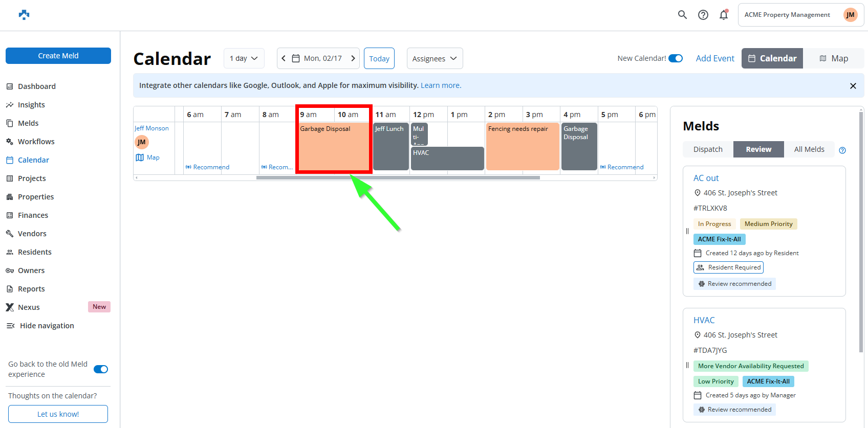Dismiss the calendar integration banner
This screenshot has height=428, width=868.
[x=853, y=86]
